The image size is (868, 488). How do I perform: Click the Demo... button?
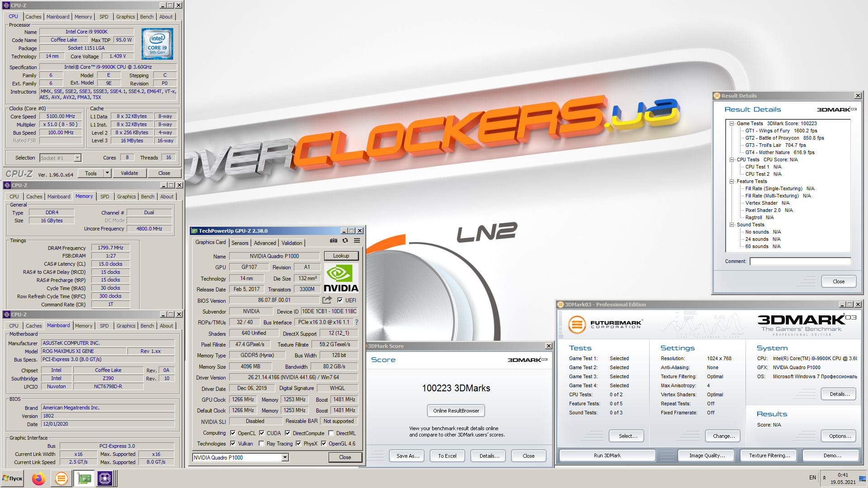832,455
